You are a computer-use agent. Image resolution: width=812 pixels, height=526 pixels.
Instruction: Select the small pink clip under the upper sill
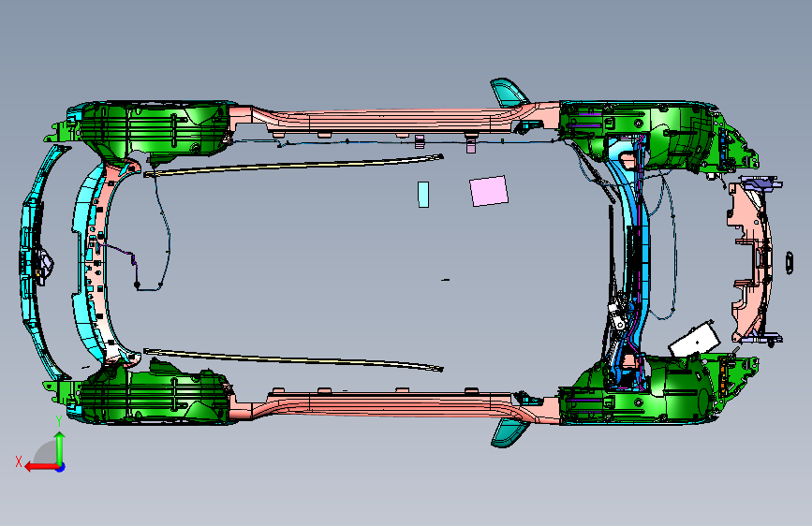[x=471, y=145]
